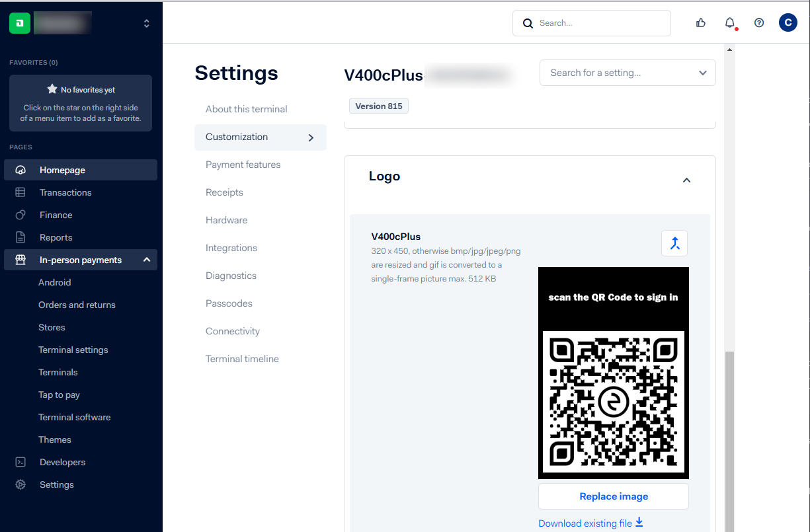
Task: Open the user avatar C menu
Action: click(x=788, y=23)
